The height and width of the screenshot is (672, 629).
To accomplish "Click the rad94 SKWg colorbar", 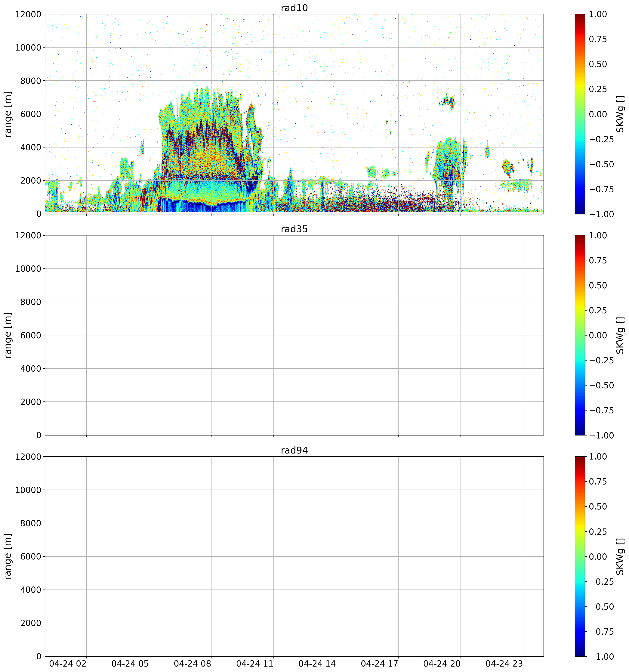I will pyautogui.click(x=580, y=556).
